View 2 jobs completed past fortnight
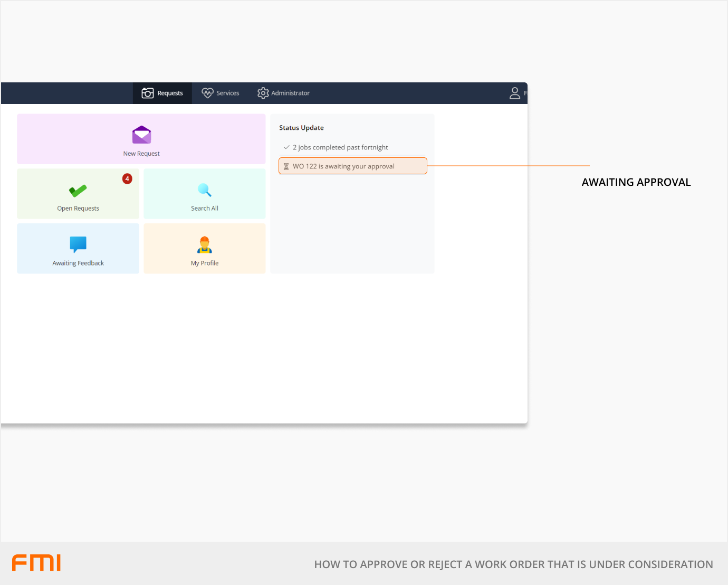 coord(340,147)
